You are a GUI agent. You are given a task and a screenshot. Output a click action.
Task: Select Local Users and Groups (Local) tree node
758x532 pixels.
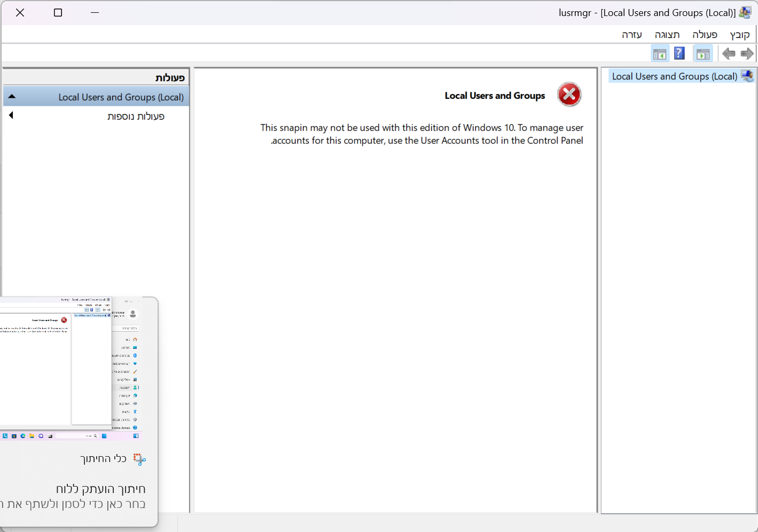pyautogui.click(x=675, y=76)
